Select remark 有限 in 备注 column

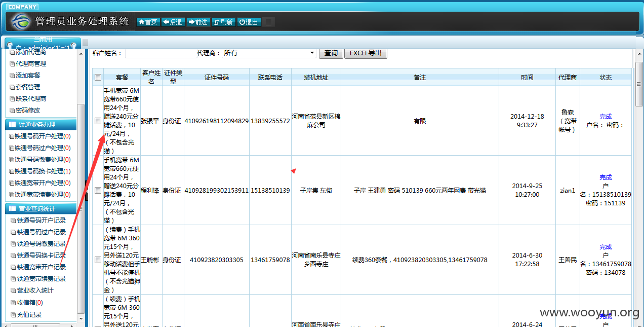pos(420,121)
